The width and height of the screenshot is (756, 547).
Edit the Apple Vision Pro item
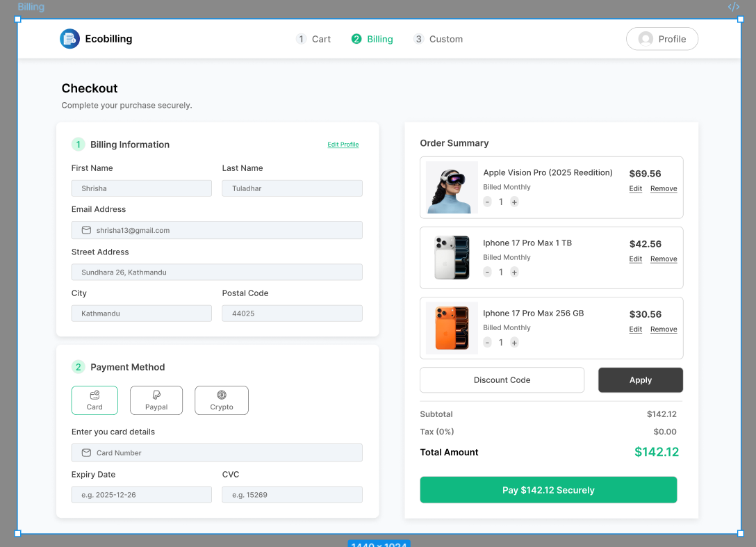(636, 188)
